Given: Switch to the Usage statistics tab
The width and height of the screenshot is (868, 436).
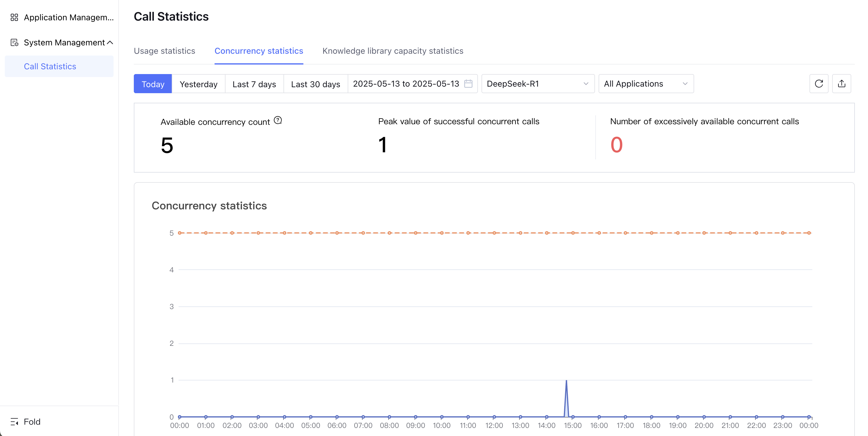Looking at the screenshot, I should [165, 51].
